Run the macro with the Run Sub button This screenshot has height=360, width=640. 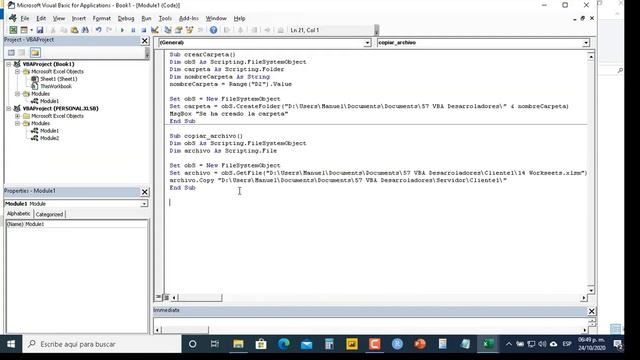pyautogui.click(x=122, y=30)
